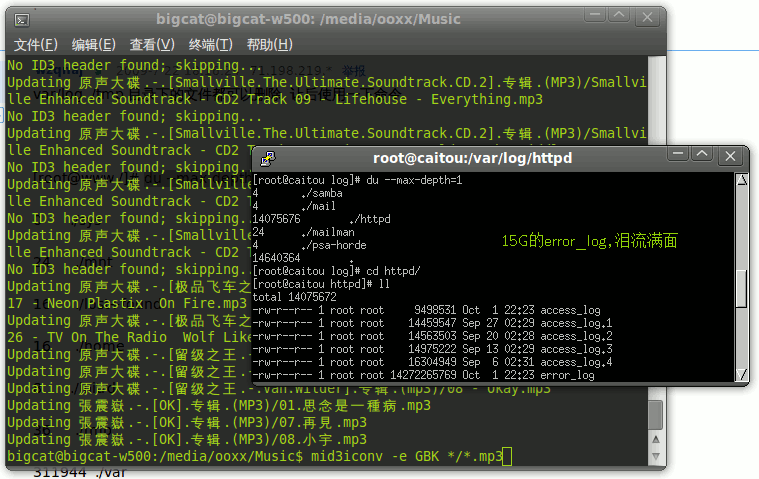The width and height of the screenshot is (759, 479).
Task: Click root@caitou:/var/log/httpd title bar
Action: tap(472, 158)
